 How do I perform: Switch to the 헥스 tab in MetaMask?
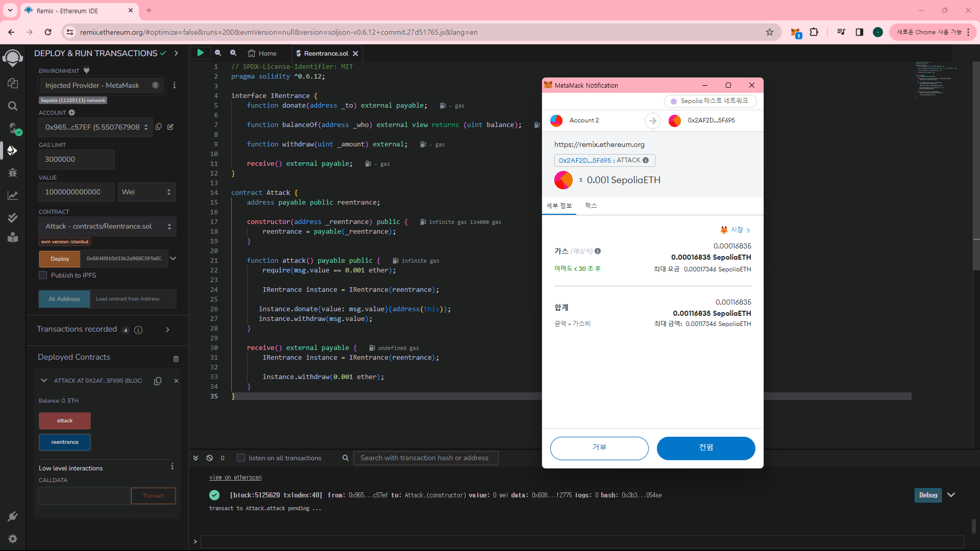591,206
